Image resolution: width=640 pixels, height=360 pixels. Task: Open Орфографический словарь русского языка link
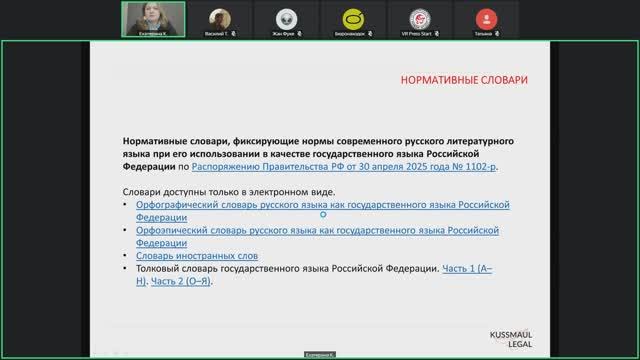pyautogui.click(x=322, y=211)
